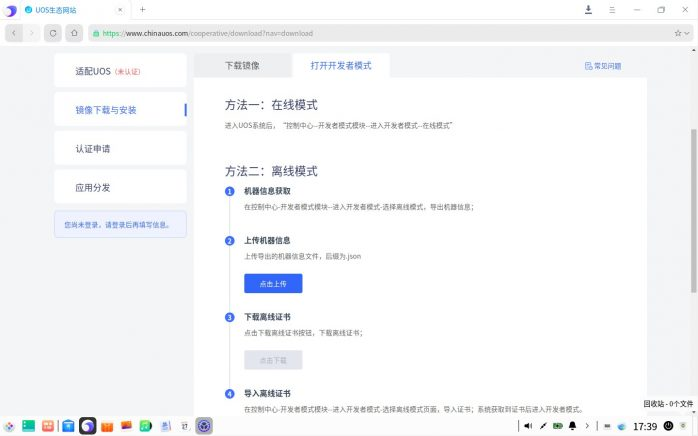Click the volume speaker tray icon

pyautogui.click(x=528, y=426)
